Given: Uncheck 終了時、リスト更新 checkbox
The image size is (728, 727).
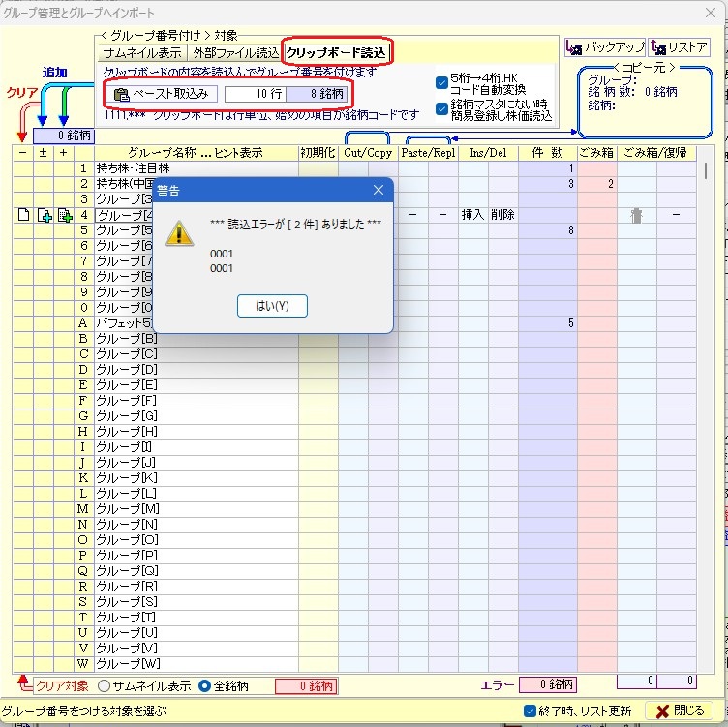Looking at the screenshot, I should coord(529,711).
